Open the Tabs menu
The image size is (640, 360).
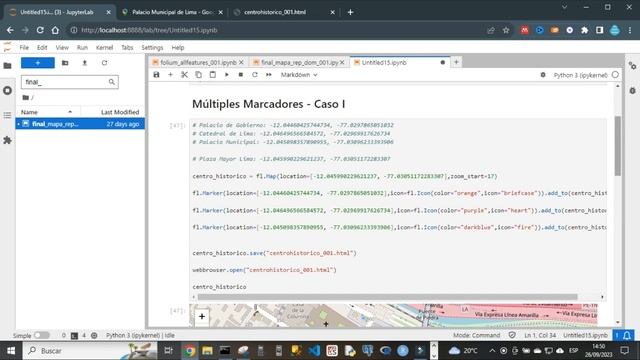[127, 48]
